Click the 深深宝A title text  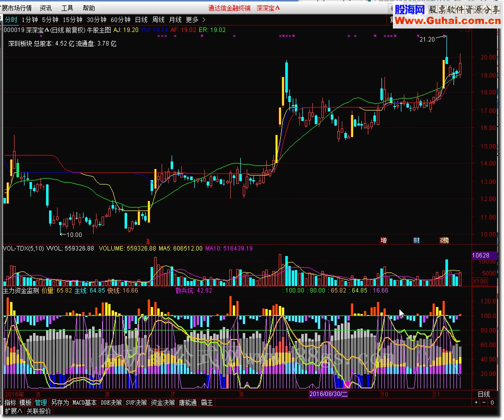pyautogui.click(x=268, y=8)
